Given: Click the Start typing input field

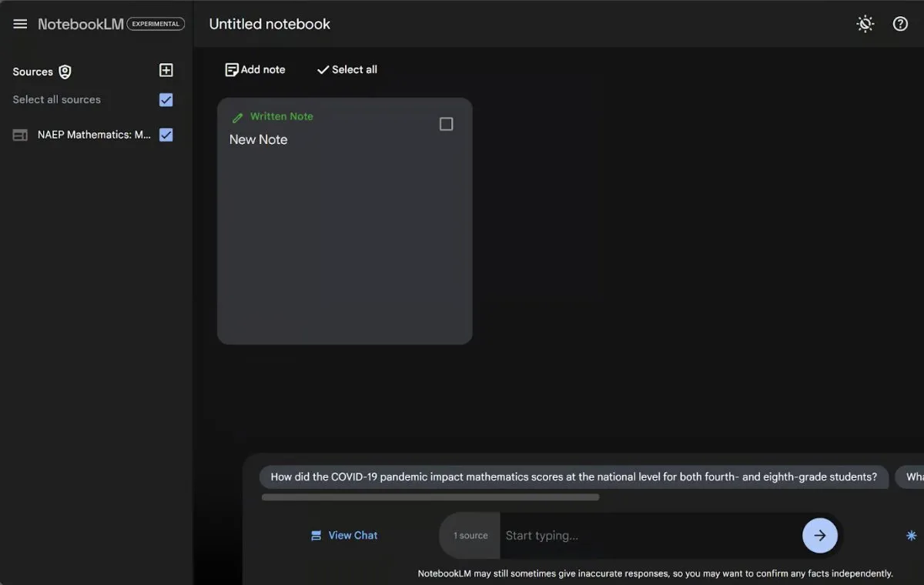Looking at the screenshot, I should click(x=647, y=536).
